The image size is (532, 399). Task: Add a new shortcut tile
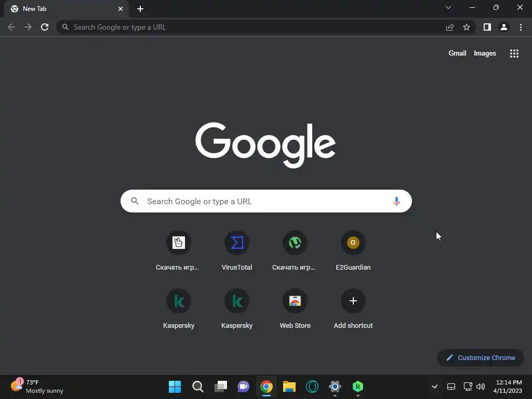pos(353,309)
